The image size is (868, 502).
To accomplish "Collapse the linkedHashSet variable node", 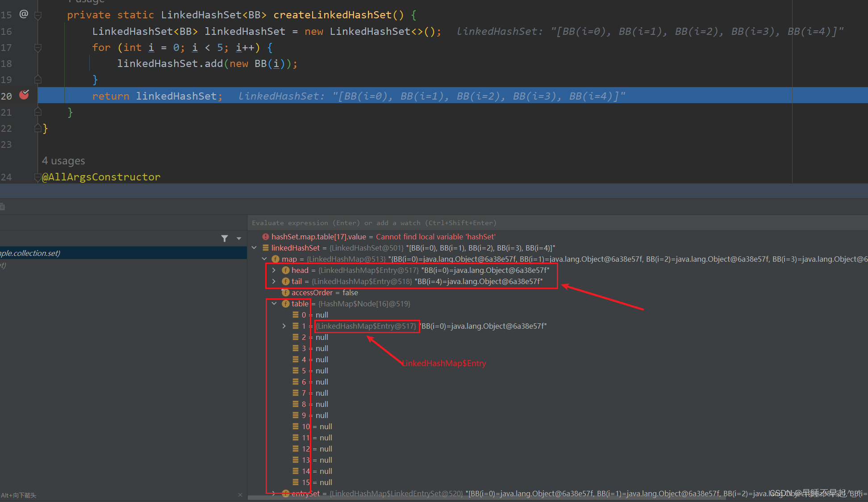I will (x=254, y=247).
